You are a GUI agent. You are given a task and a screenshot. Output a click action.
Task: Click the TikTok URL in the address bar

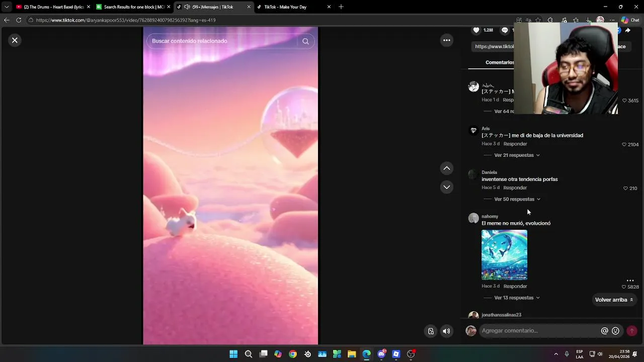click(126, 20)
